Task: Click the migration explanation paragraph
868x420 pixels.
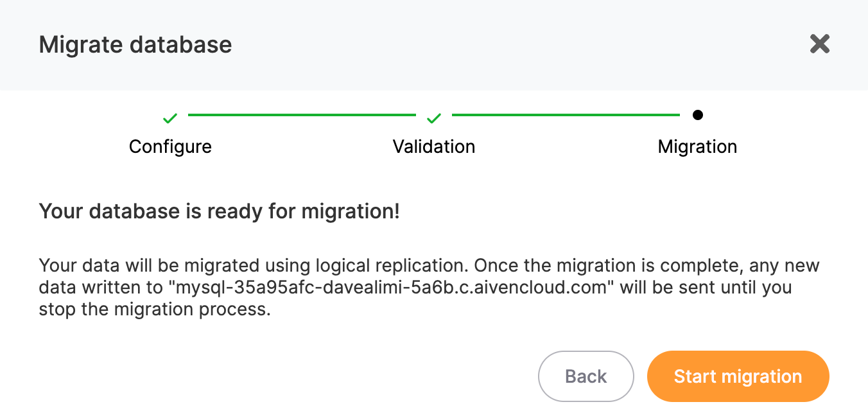Action: pyautogui.click(x=429, y=287)
